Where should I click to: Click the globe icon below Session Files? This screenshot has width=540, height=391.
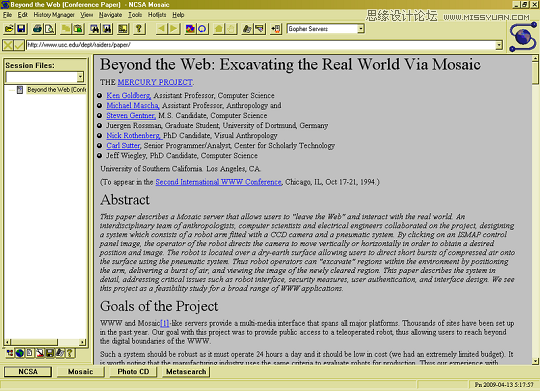click(x=20, y=353)
